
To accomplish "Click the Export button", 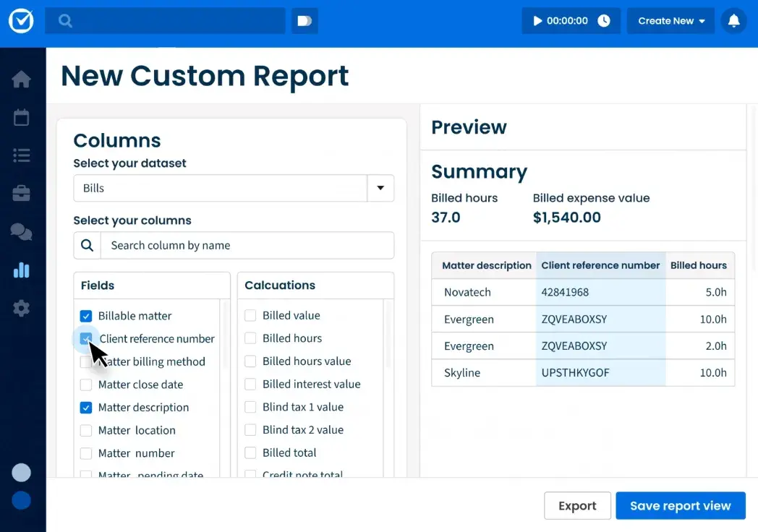I will tap(577, 505).
